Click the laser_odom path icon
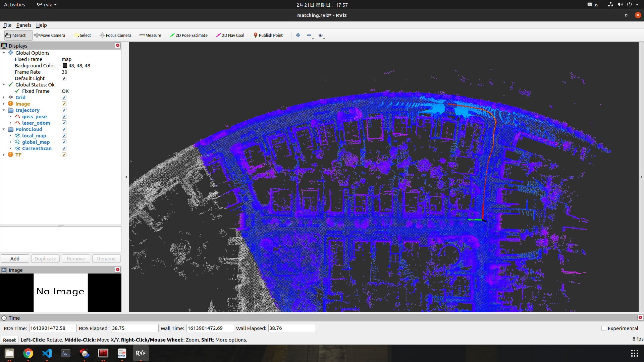 (17, 123)
